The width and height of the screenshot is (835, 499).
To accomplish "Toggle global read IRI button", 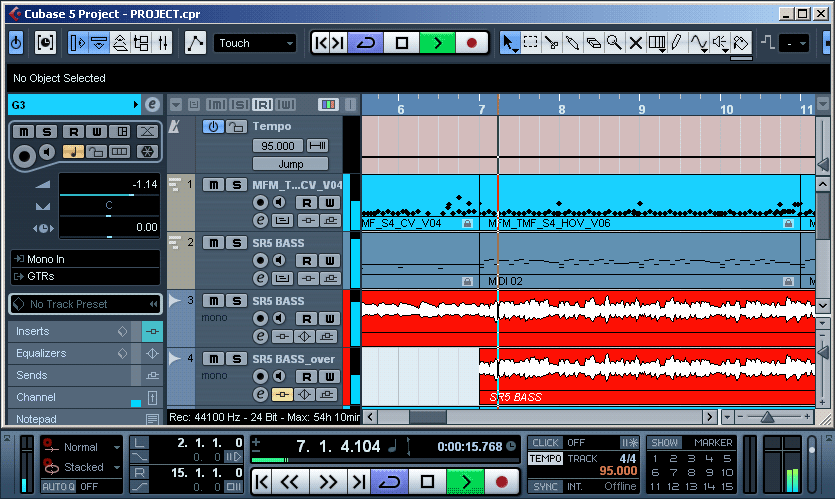I will (x=263, y=105).
